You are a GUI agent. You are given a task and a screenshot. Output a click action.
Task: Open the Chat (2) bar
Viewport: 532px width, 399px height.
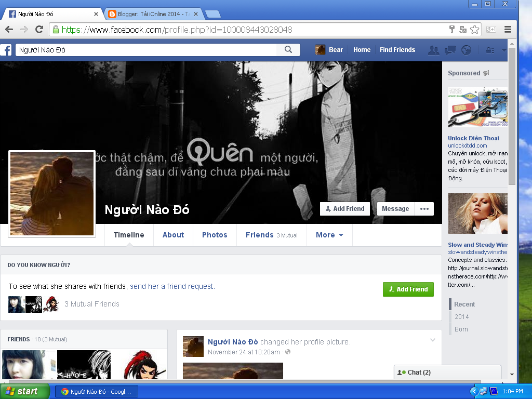coord(447,372)
